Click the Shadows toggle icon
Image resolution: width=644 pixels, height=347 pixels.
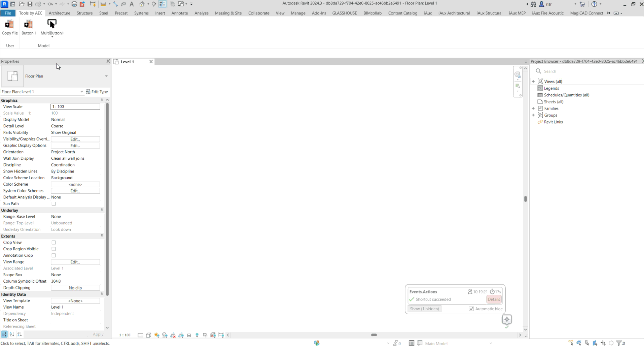[x=165, y=335]
